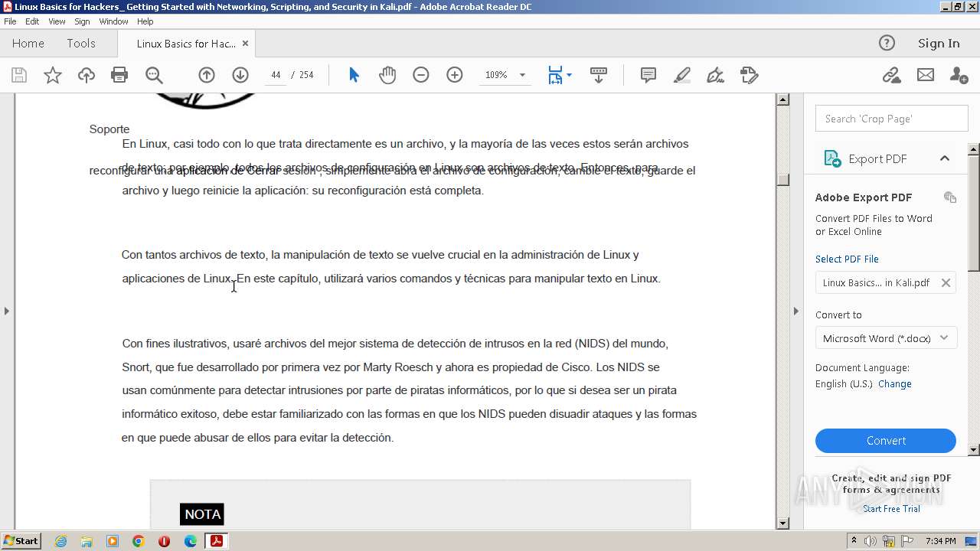Zoom in with plus button

click(x=455, y=75)
